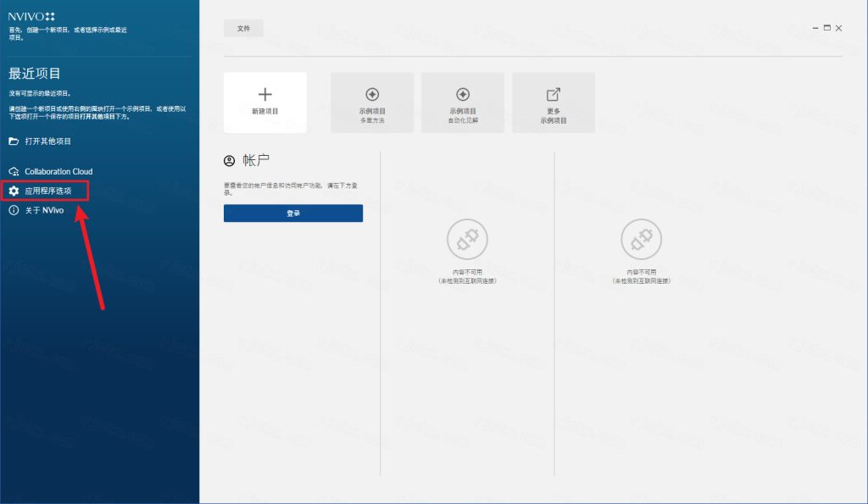Screen dimensions: 868x504
Task: Click the 帐户 user profile icon
Action: 229,161
